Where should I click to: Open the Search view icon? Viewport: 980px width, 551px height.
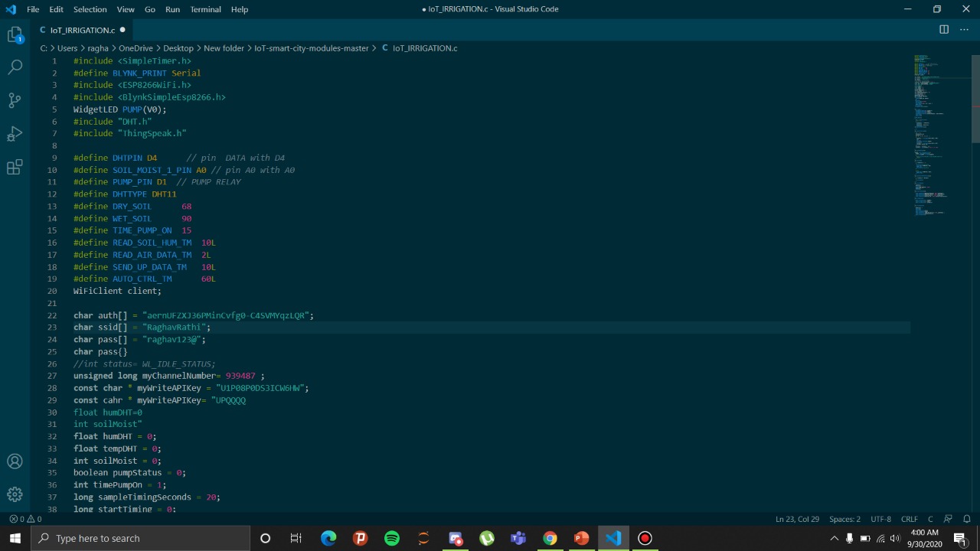[15, 67]
